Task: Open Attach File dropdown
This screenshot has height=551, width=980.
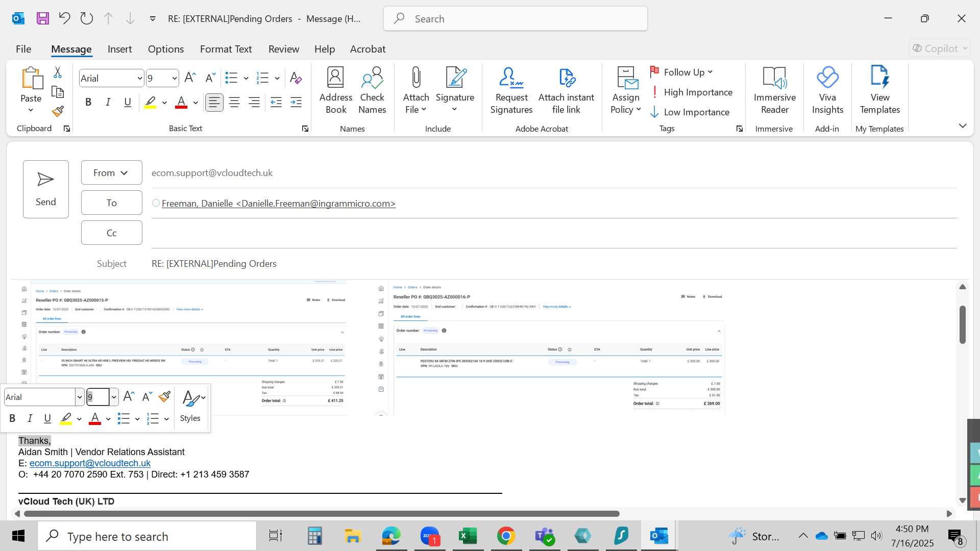Action: (416, 104)
